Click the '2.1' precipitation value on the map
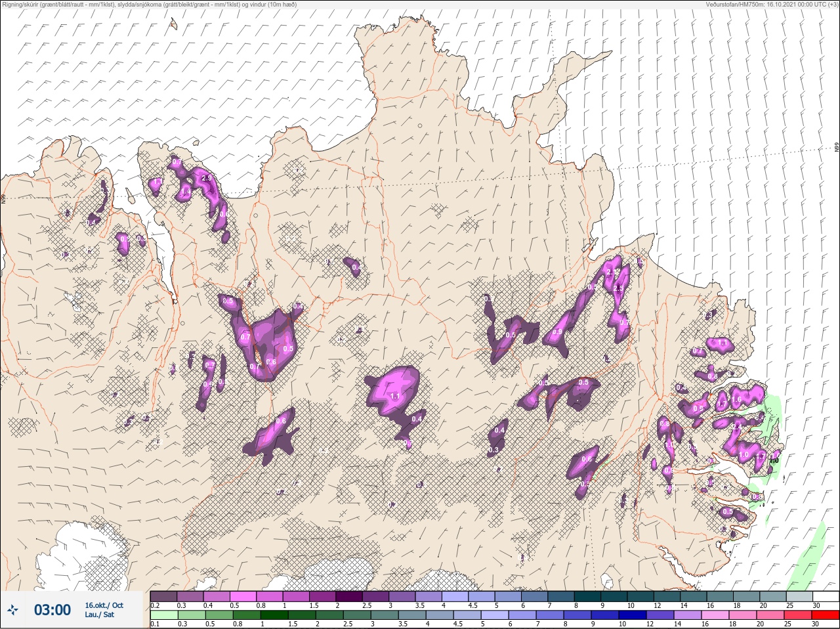The width and height of the screenshot is (840, 629). [613, 272]
